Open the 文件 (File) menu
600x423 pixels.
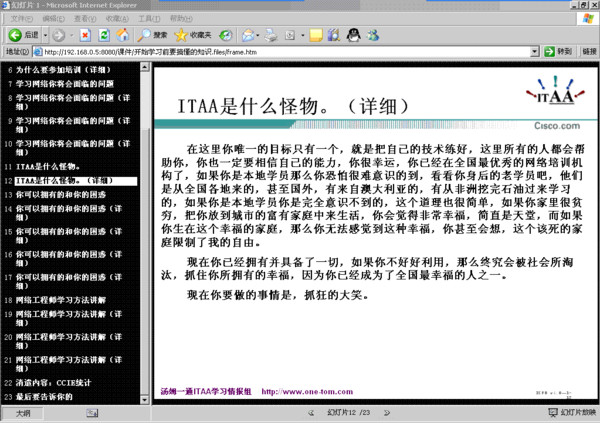click(x=21, y=18)
